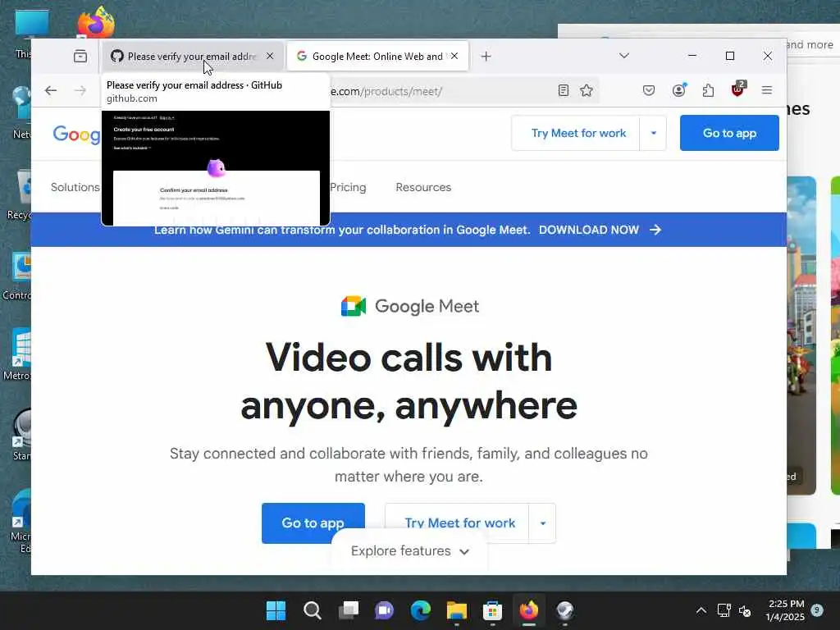Open Microsoft Edge from taskbar
This screenshot has height=630, width=840.
pyautogui.click(x=421, y=610)
